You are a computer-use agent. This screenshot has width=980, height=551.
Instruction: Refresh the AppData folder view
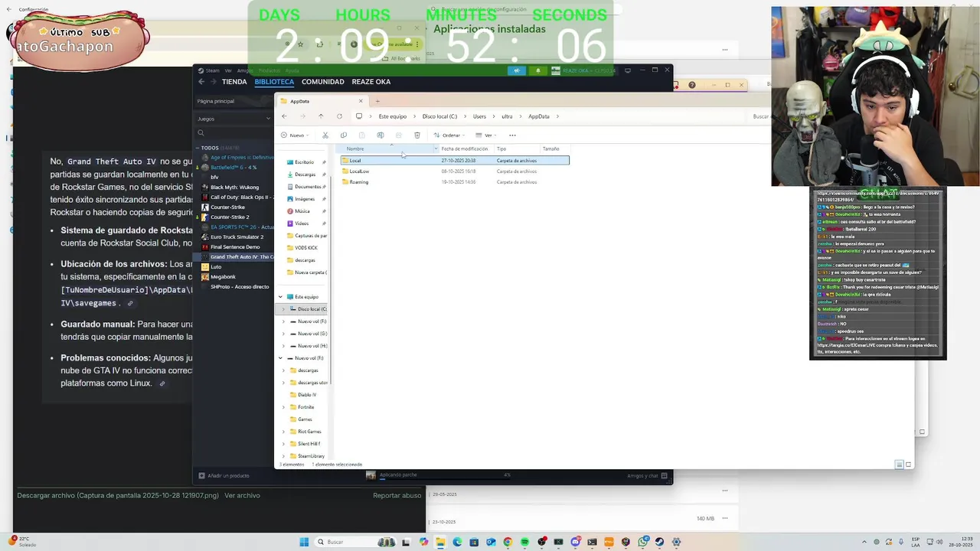tap(339, 116)
